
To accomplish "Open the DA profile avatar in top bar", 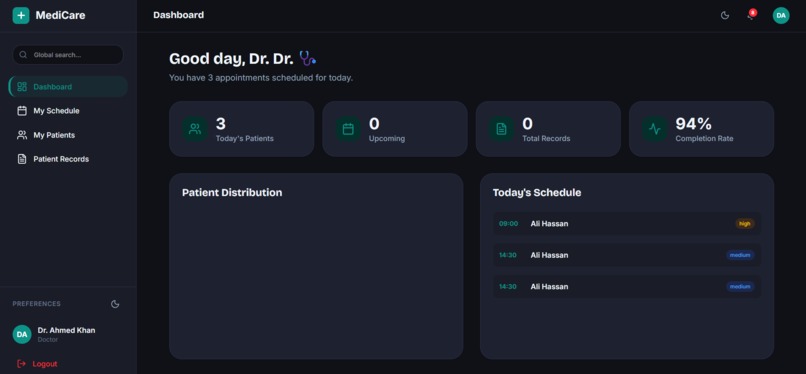I will [x=781, y=15].
